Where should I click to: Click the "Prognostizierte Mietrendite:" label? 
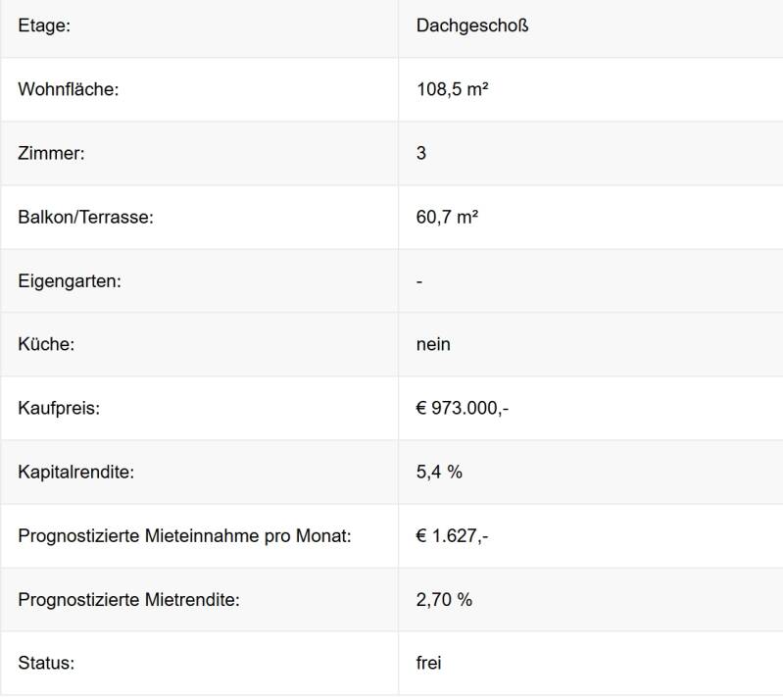128,599
